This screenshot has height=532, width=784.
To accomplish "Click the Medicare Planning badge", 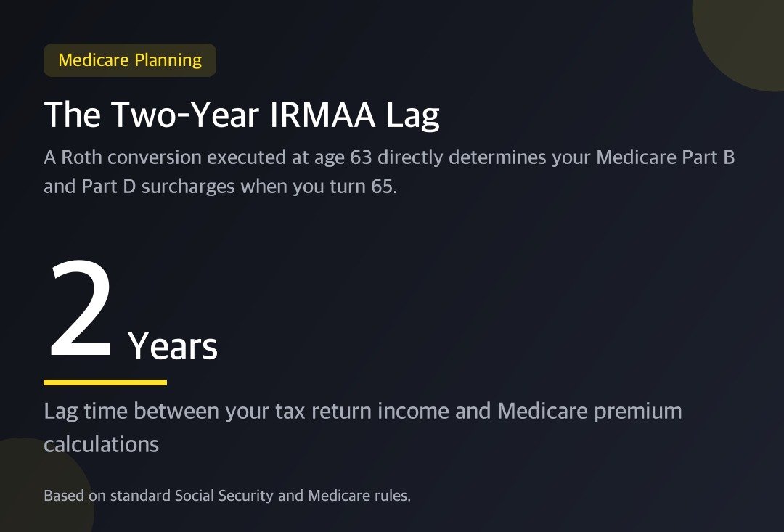I will coord(130,60).
